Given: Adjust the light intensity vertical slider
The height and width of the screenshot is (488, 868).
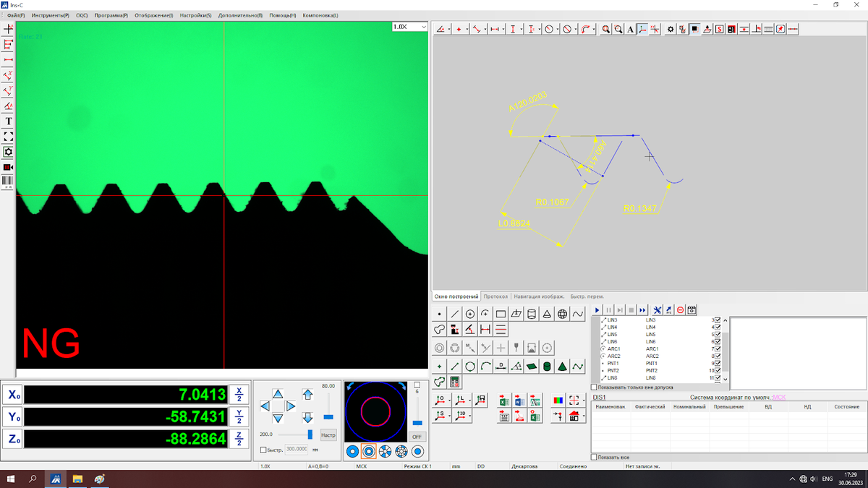Looking at the screenshot, I should coord(417,422).
